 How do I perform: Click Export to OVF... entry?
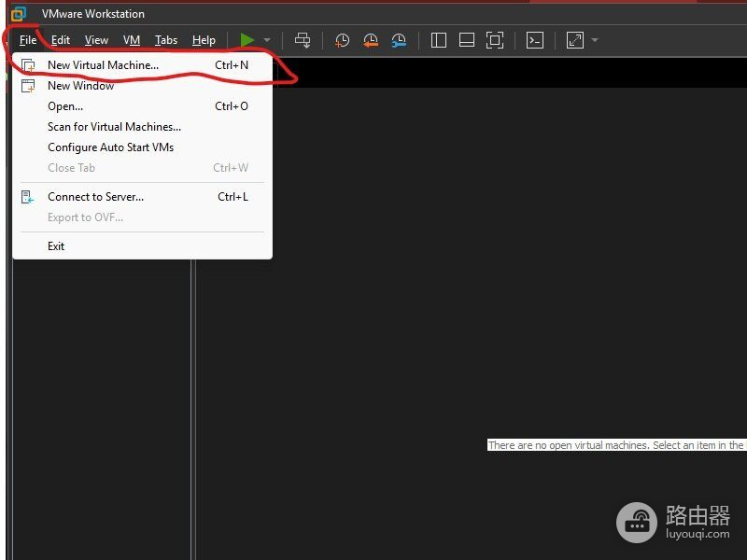[x=143, y=217]
